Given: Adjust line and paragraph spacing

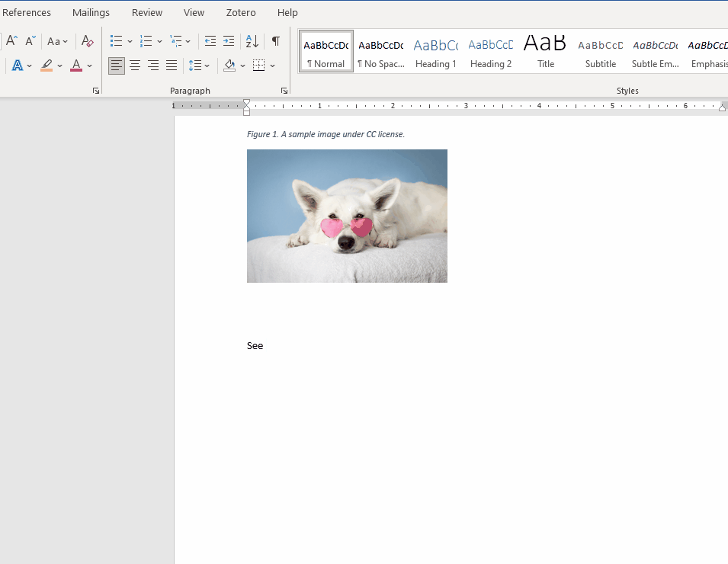Looking at the screenshot, I should 195,66.
